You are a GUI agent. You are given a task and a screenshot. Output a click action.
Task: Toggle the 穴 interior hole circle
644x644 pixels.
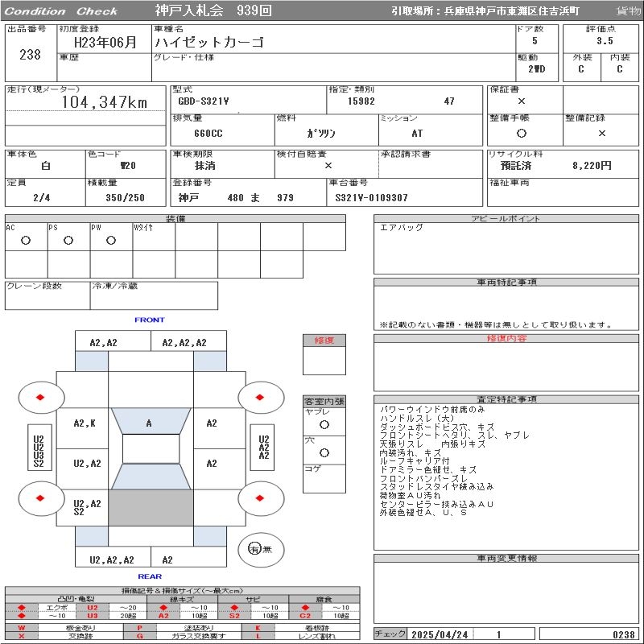(x=324, y=453)
